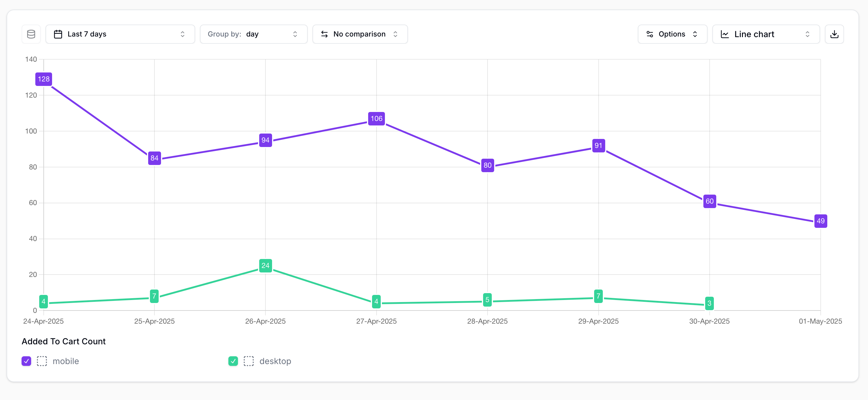
Task: Click dashed square icon next to desktop
Action: point(248,361)
